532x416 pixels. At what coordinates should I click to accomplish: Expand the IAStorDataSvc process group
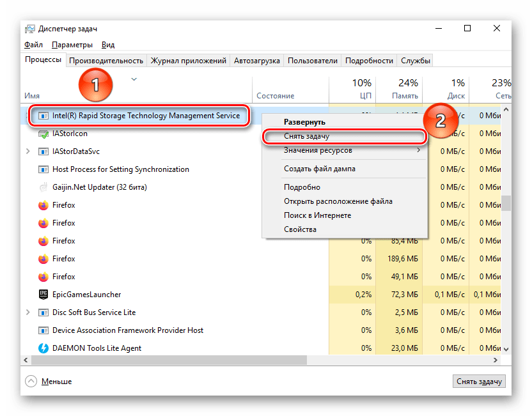pyautogui.click(x=27, y=151)
